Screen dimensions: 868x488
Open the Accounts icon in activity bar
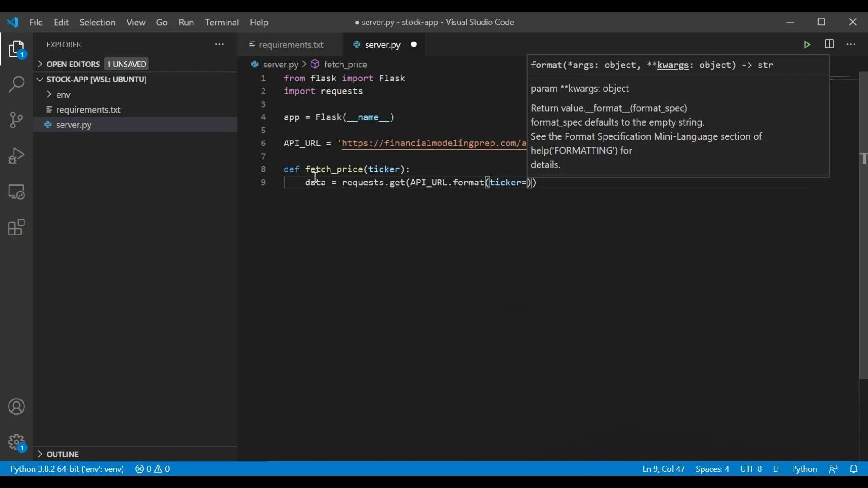16,407
